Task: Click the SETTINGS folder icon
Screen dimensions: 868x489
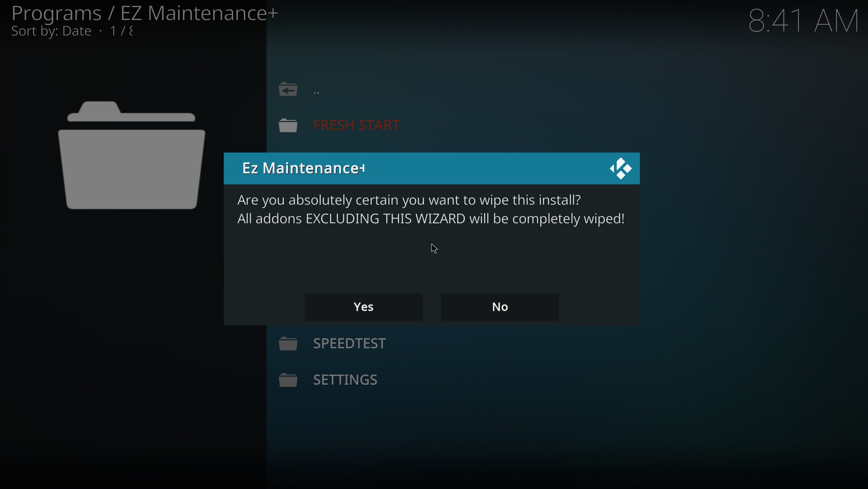Action: [288, 380]
